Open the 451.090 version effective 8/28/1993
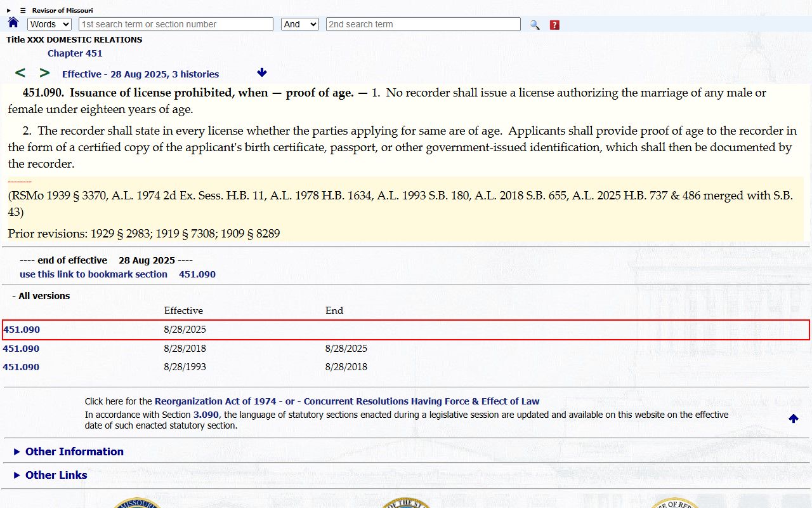 pyautogui.click(x=21, y=367)
